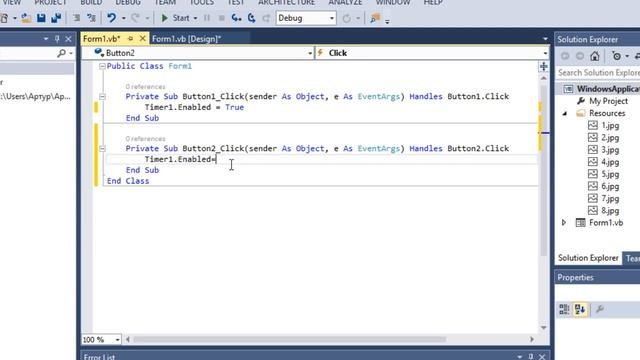Select 4.jpg in Resources
This screenshot has width=640, height=360.
pyautogui.click(x=610, y=162)
